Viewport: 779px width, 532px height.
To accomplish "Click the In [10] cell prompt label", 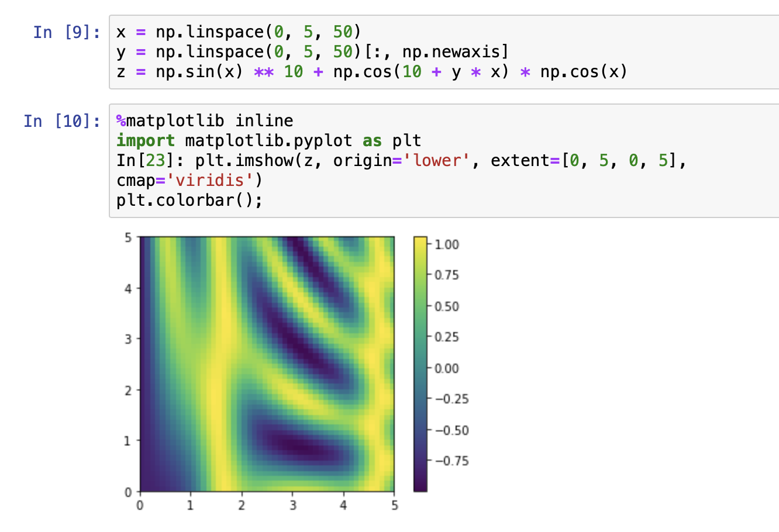I will click(62, 121).
